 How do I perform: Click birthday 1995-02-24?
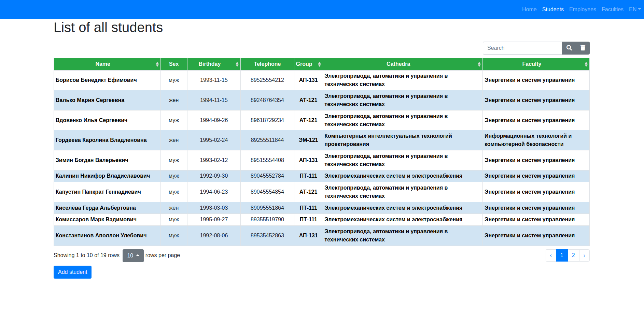[x=214, y=140]
